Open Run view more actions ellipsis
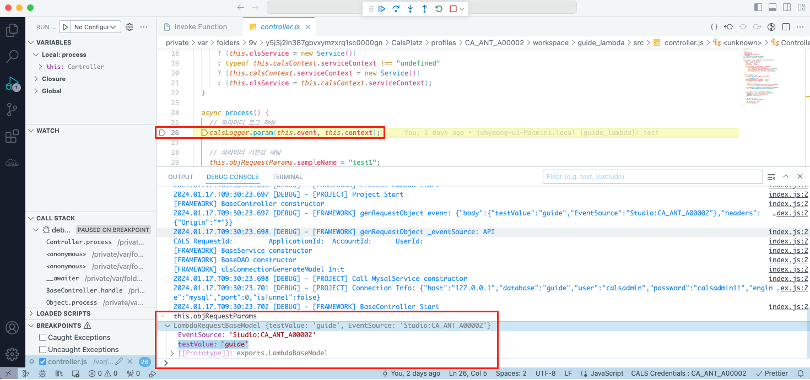 tap(144, 27)
